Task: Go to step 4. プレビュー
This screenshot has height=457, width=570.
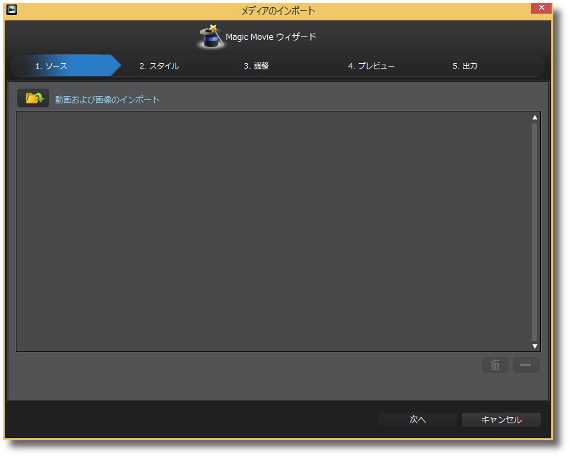Action: [371, 66]
